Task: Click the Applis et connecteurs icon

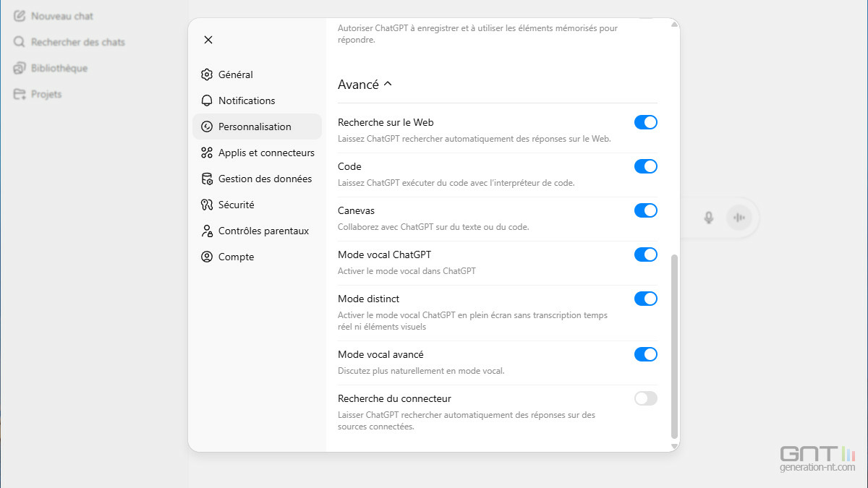Action: coord(207,153)
